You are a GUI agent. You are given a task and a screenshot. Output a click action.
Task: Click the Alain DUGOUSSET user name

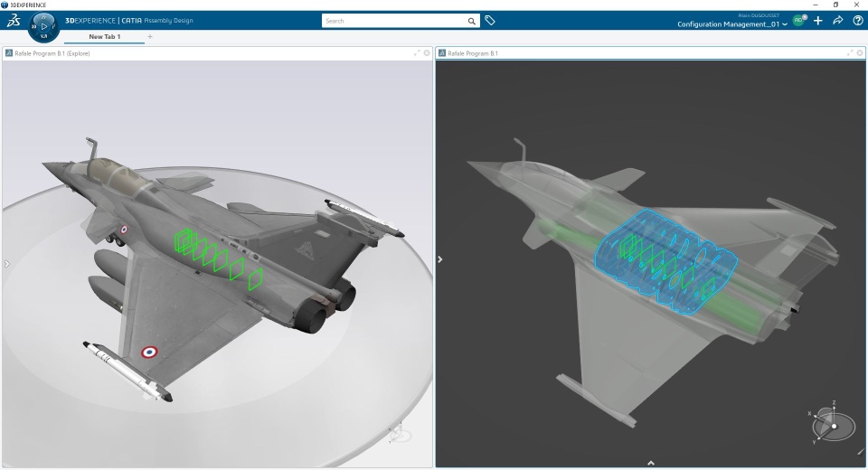(x=759, y=15)
